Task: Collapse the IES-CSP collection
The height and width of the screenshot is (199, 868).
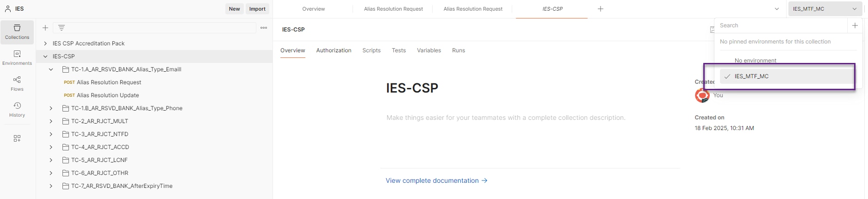Action: pyautogui.click(x=45, y=56)
